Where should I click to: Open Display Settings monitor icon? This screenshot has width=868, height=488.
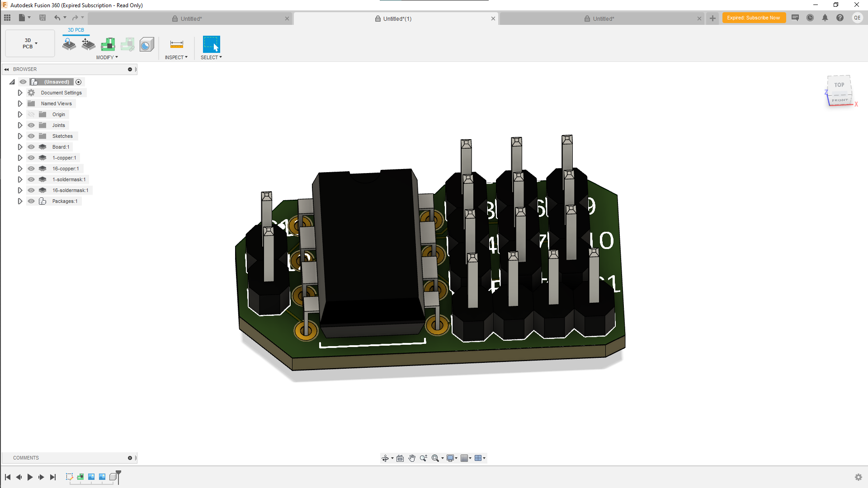pos(450,458)
